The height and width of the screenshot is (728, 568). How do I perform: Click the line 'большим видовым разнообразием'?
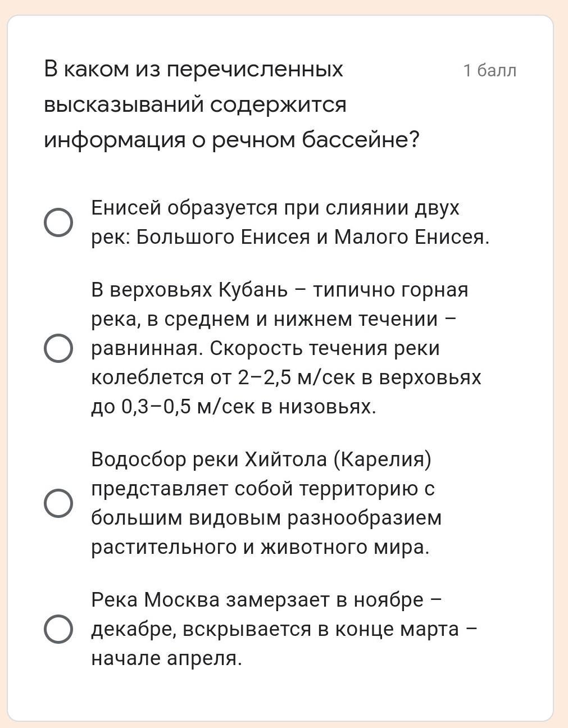[266, 518]
